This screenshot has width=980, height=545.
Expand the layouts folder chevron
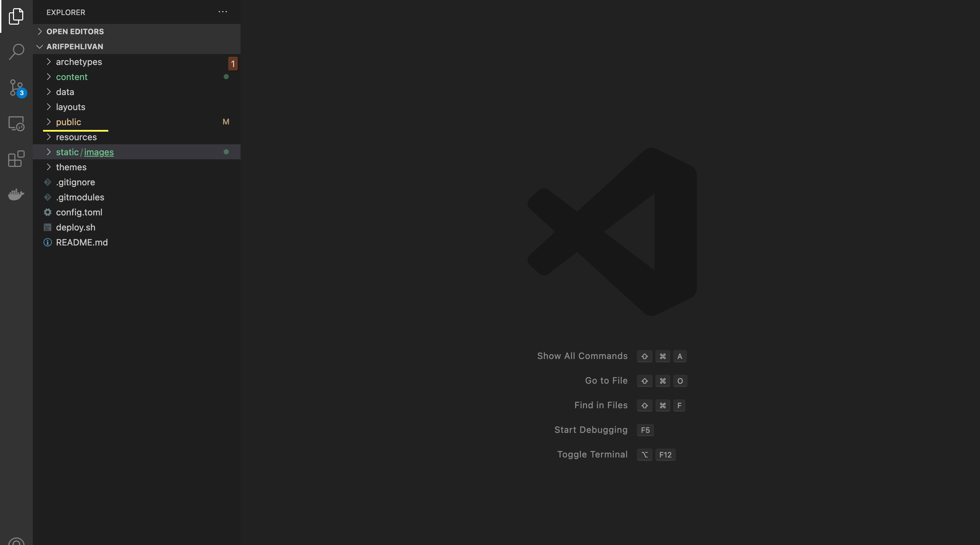click(x=48, y=107)
